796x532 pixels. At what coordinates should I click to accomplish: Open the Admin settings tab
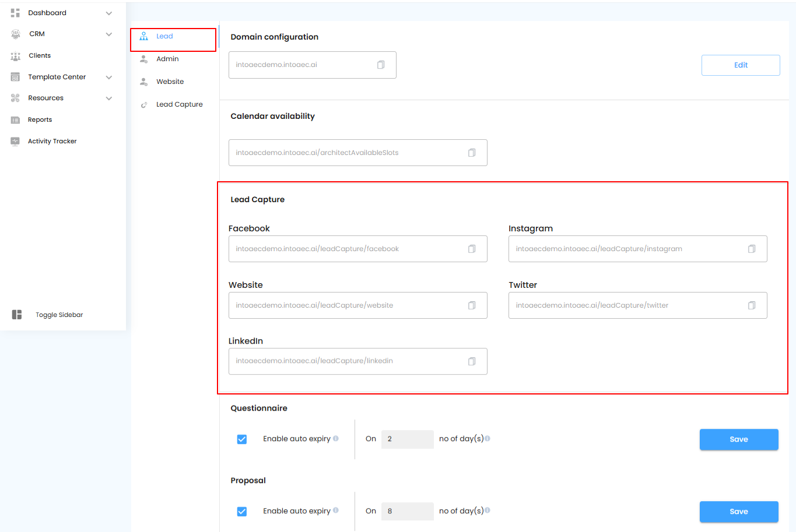pyautogui.click(x=167, y=59)
